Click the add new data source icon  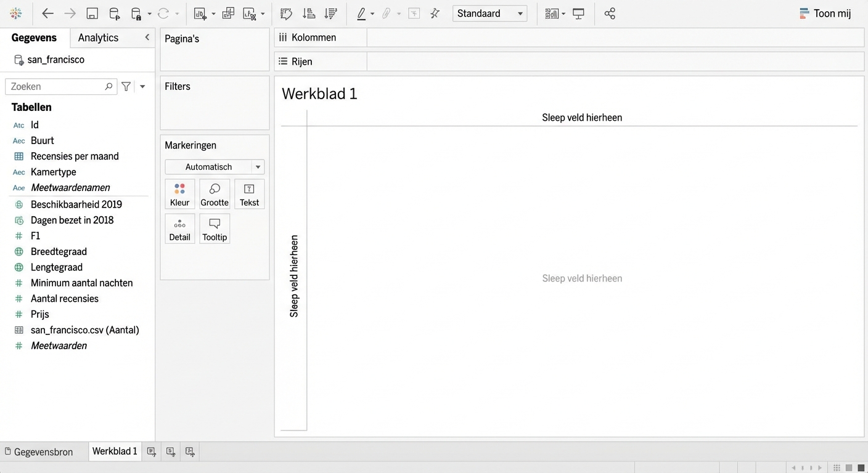115,14
